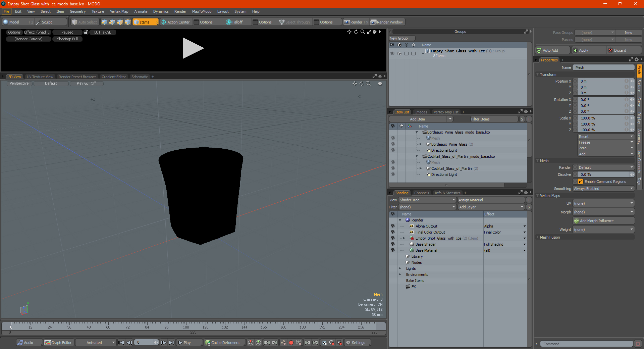Open the Action Center tool
Viewport: 644px width, 349px height.
coord(175,22)
